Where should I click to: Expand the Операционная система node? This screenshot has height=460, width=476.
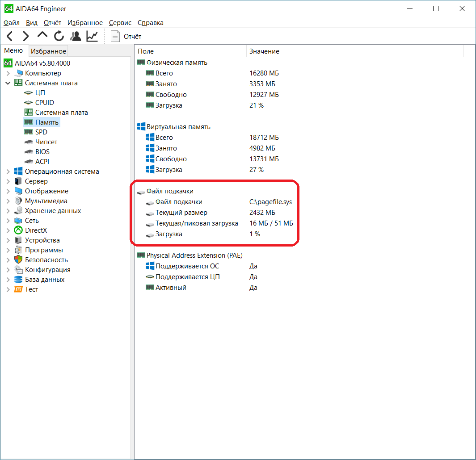(8, 171)
